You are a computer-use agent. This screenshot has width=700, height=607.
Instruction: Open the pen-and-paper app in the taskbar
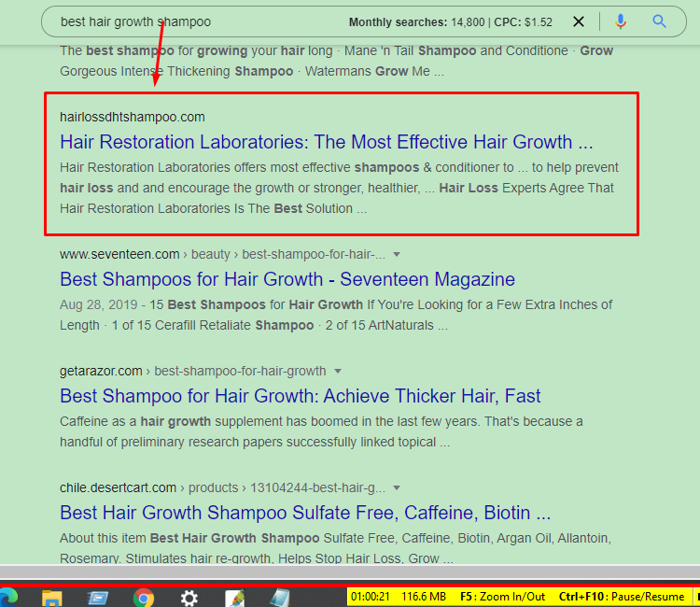[234, 597]
